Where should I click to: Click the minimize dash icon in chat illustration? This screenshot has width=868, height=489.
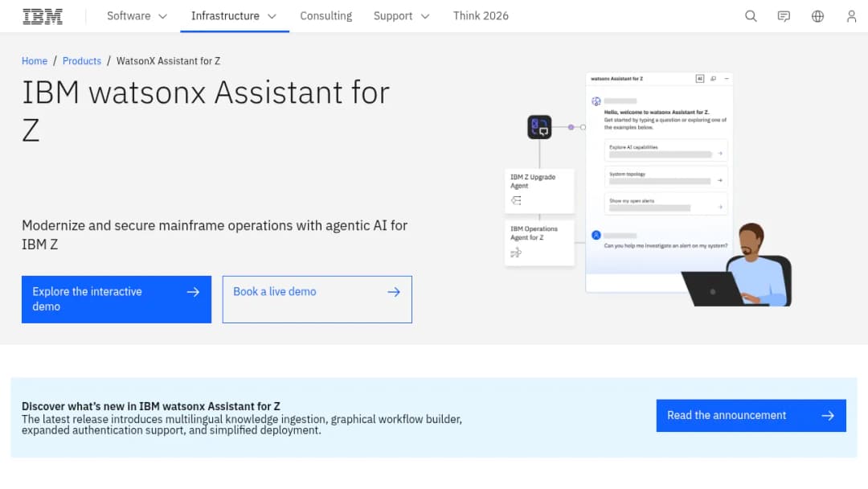(727, 79)
